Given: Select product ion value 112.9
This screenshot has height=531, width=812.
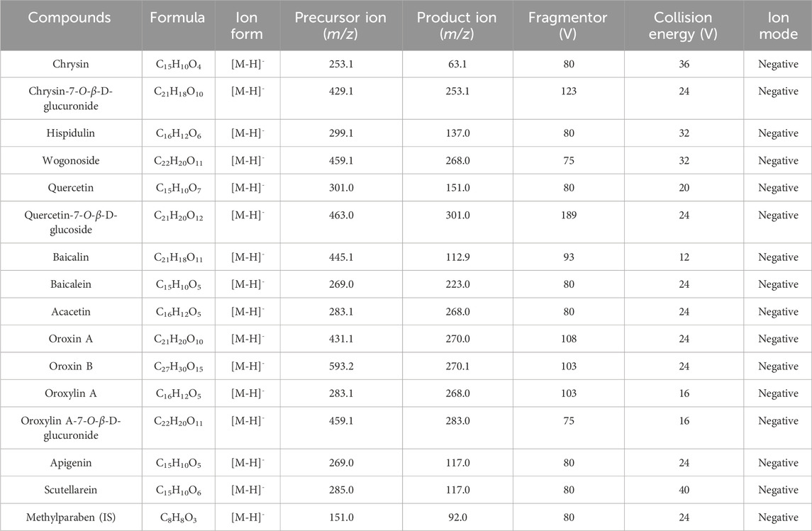Looking at the screenshot, I should tap(457, 257).
